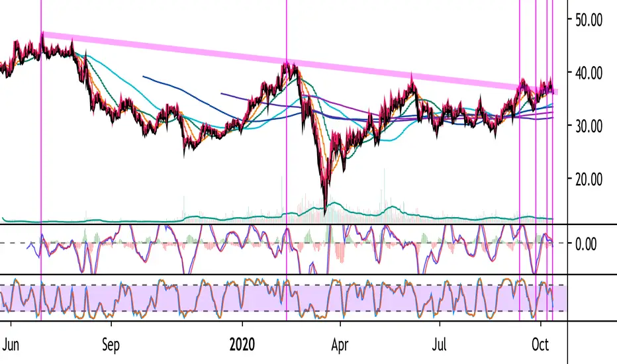
Task: Click the 30.00 price axis label
Action: click(x=589, y=126)
